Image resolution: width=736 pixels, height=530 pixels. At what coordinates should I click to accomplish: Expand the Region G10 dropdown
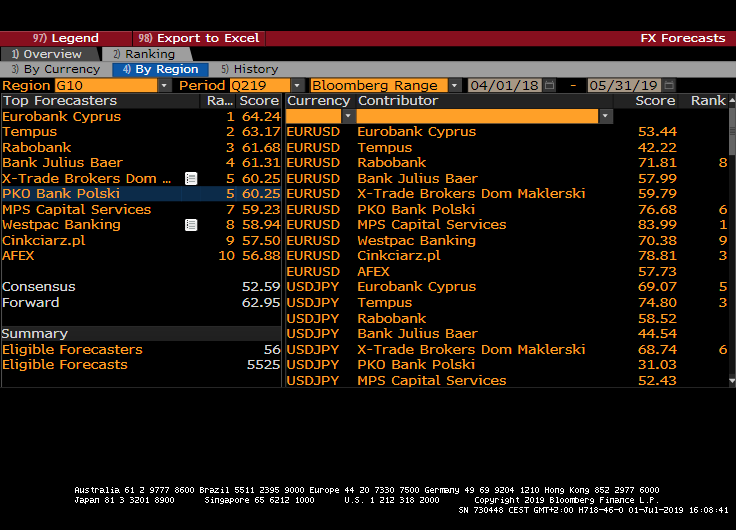tap(163, 86)
